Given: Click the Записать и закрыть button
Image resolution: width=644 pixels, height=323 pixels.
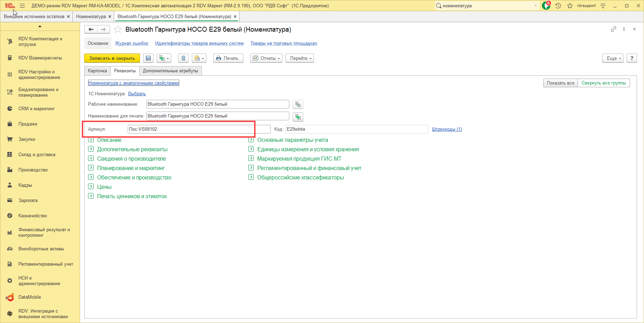Looking at the screenshot, I should pyautogui.click(x=112, y=58).
